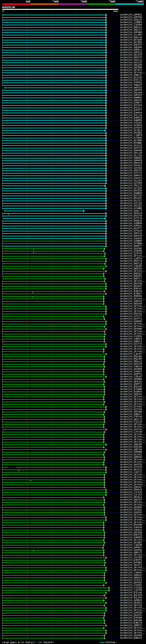Viewport: 146px width, 644px height.
Task: Select the UniRef100_Q31AU1 label
Action: (x=131, y=238)
